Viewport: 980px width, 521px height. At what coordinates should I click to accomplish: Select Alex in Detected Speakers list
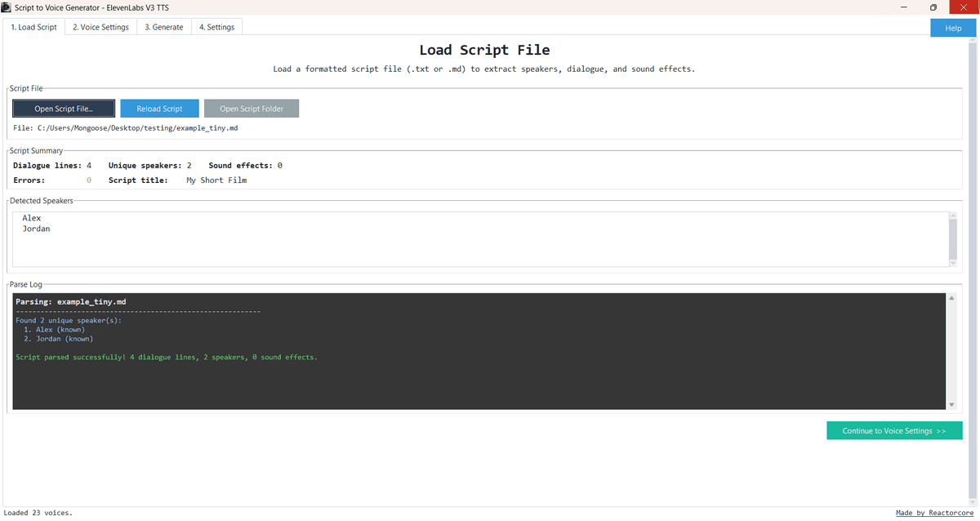[x=32, y=218]
